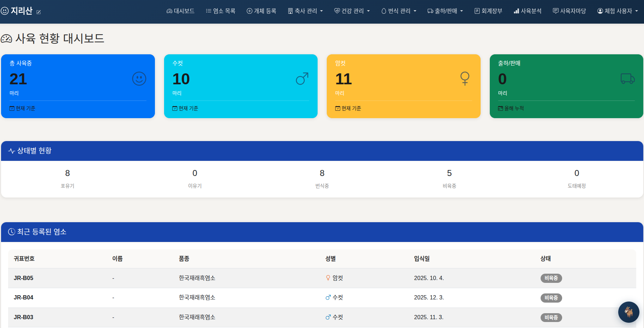Click the 포유기 count in 상태별 현황

pyautogui.click(x=67, y=173)
